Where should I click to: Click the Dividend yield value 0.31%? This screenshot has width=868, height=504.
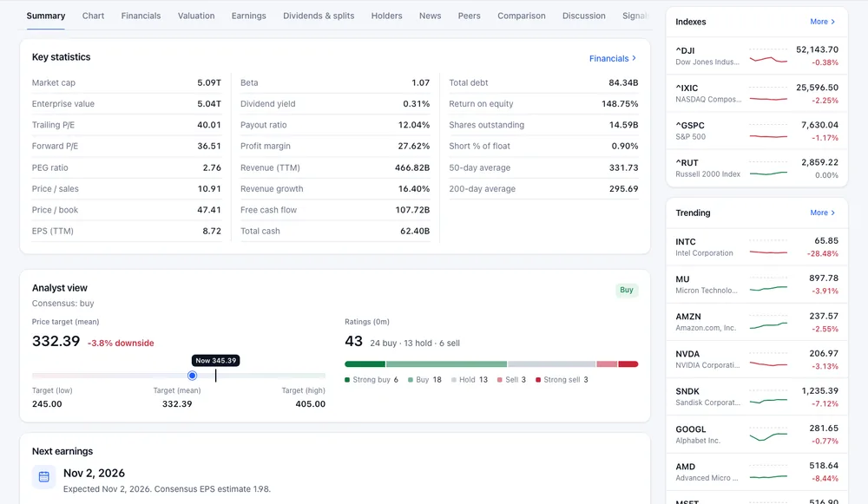417,103
